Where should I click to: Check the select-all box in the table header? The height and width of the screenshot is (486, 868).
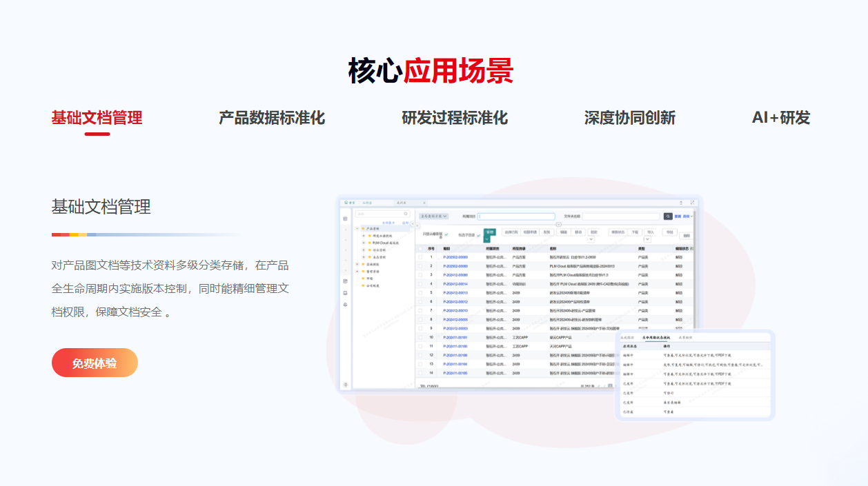419,248
